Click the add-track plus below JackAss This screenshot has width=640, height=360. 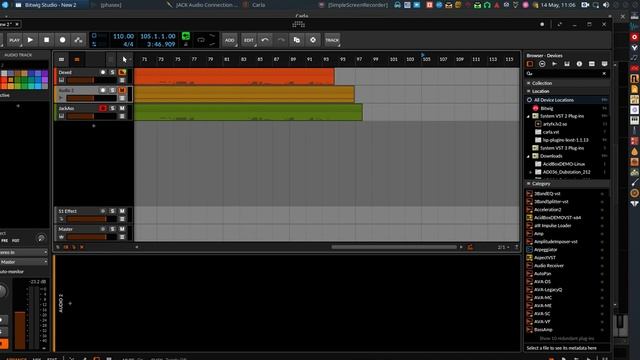point(93,126)
